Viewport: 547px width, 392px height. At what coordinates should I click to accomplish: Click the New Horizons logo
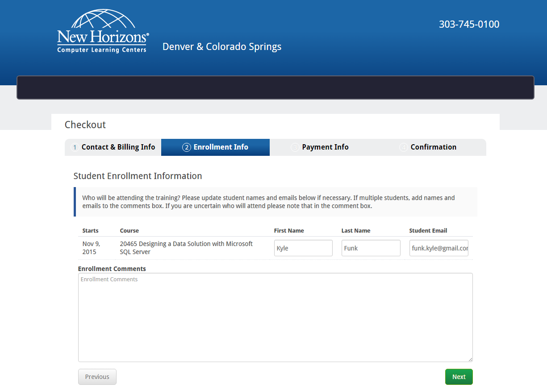click(x=103, y=31)
